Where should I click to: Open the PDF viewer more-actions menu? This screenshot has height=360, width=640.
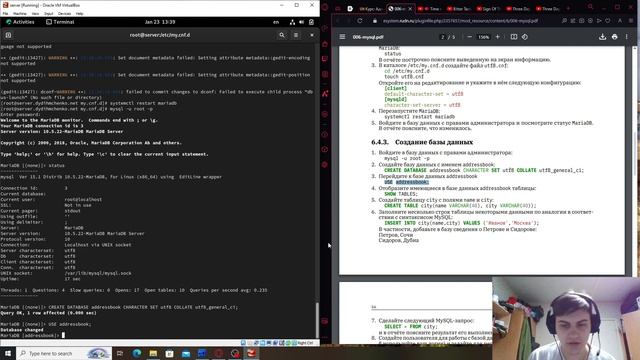(627, 37)
